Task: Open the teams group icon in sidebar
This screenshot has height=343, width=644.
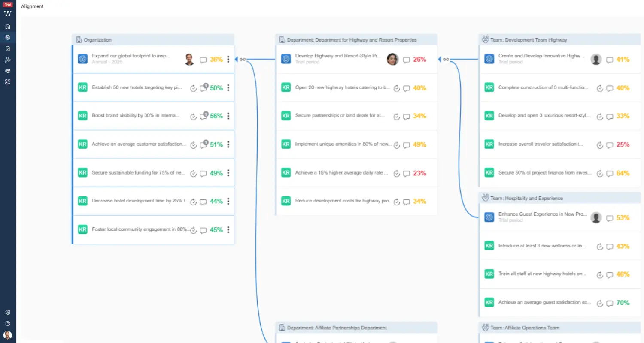Action: pyautogui.click(x=8, y=71)
